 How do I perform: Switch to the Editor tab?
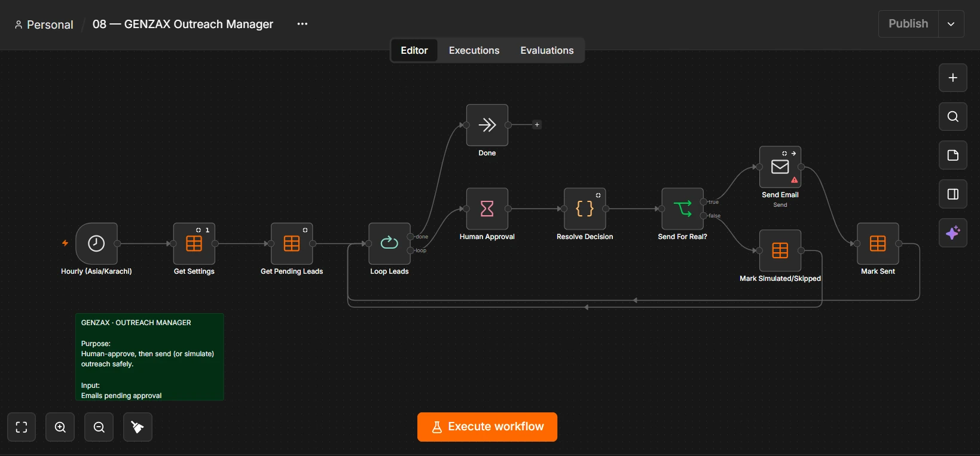pyautogui.click(x=414, y=51)
